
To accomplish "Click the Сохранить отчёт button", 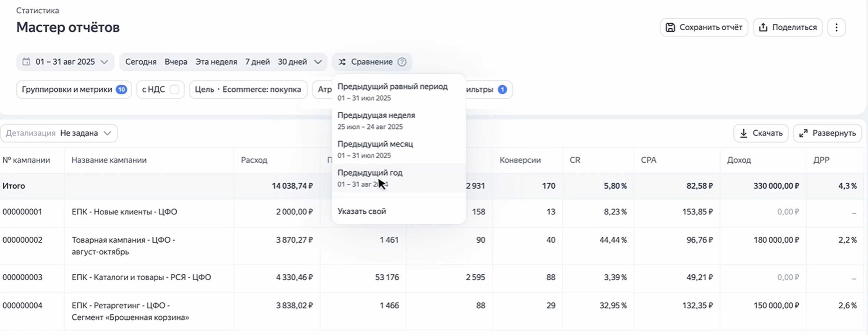I will 704,27.
